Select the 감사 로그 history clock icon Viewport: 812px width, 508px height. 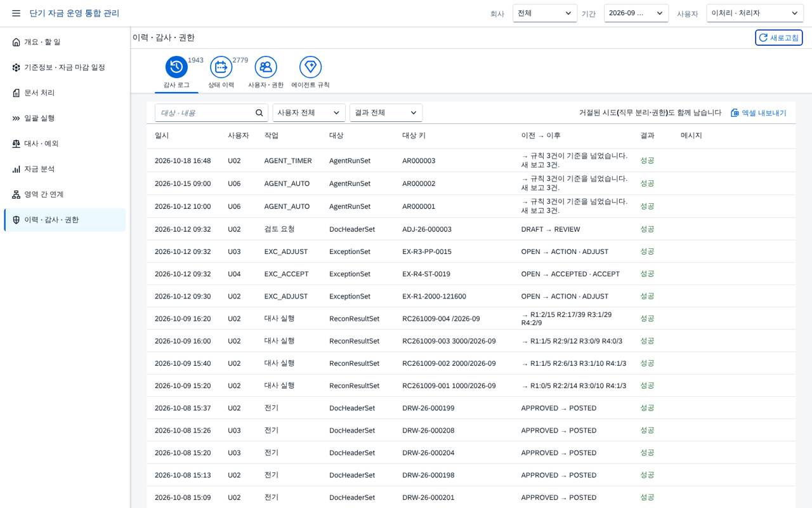coord(176,67)
